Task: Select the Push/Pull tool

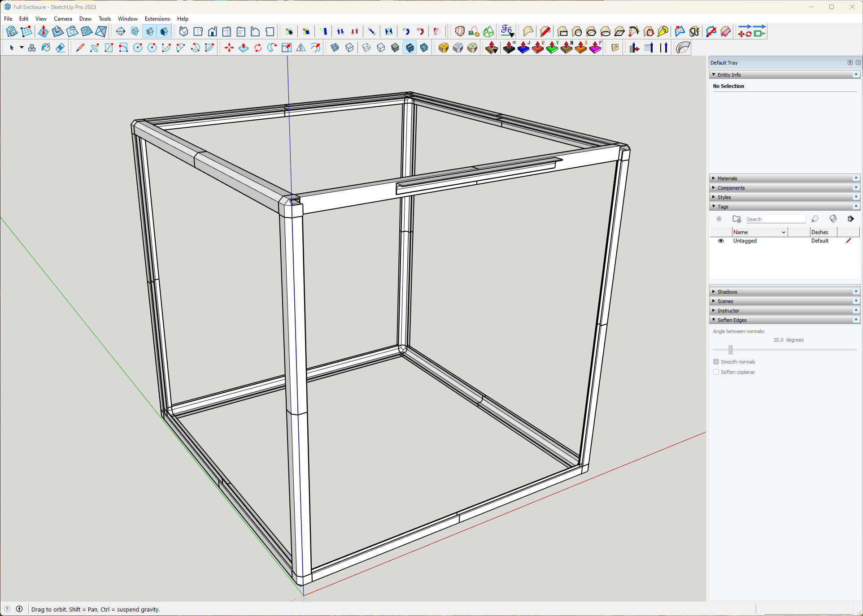Action: (244, 48)
